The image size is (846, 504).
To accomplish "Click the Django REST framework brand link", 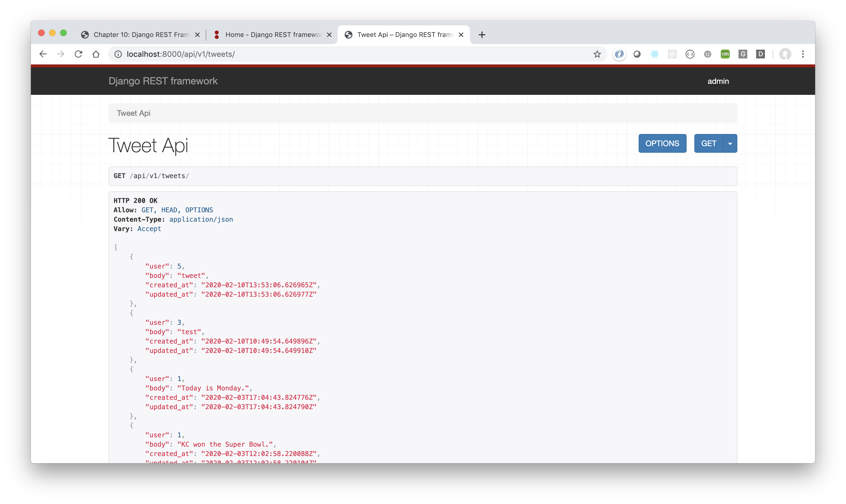I will click(163, 81).
